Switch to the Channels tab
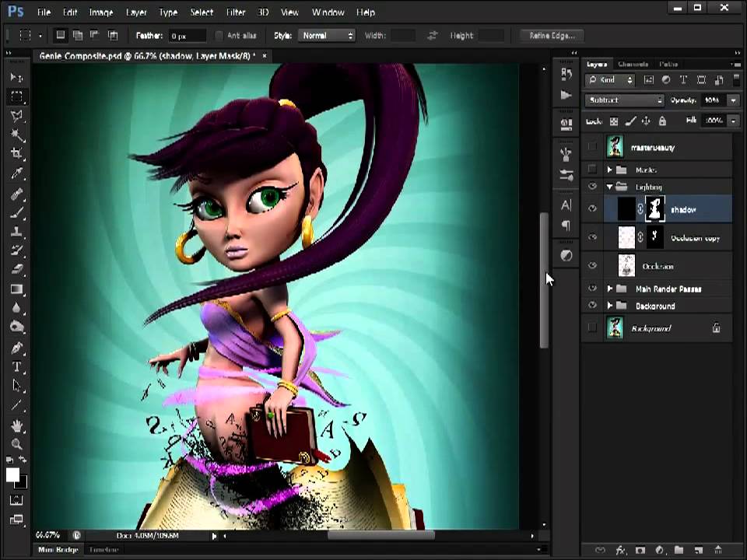 click(633, 64)
